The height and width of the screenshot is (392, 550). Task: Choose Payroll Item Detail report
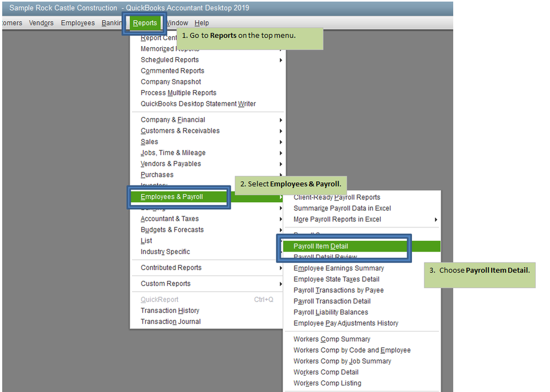click(x=362, y=246)
